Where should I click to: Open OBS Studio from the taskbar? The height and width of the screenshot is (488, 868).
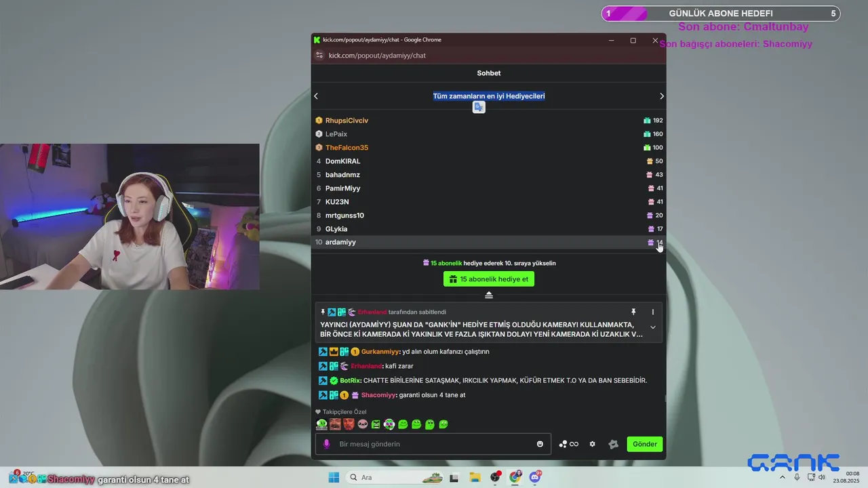(x=495, y=477)
